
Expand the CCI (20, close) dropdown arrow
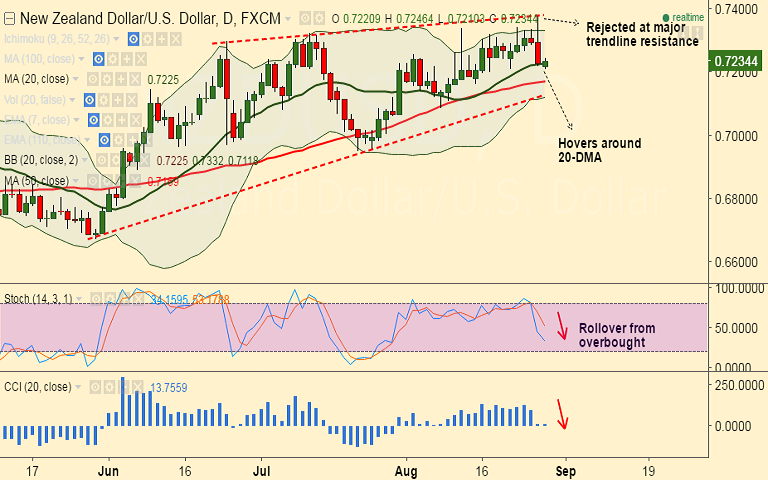tap(78, 387)
